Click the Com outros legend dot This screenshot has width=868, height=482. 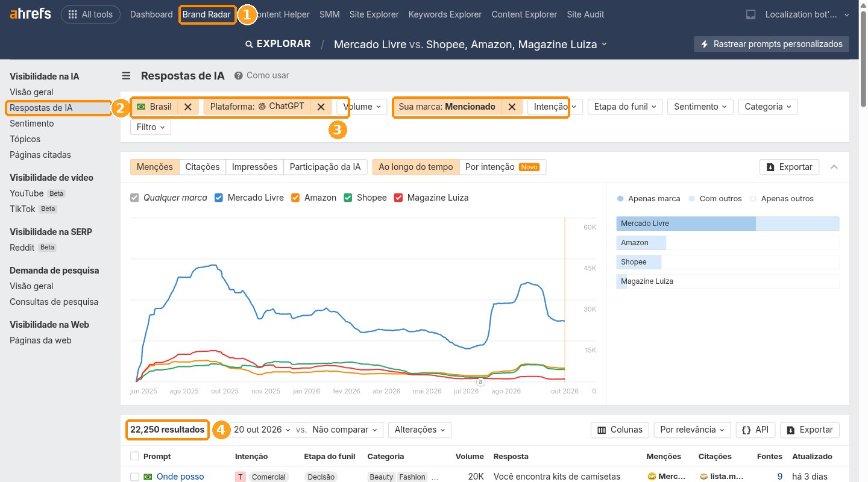point(691,198)
